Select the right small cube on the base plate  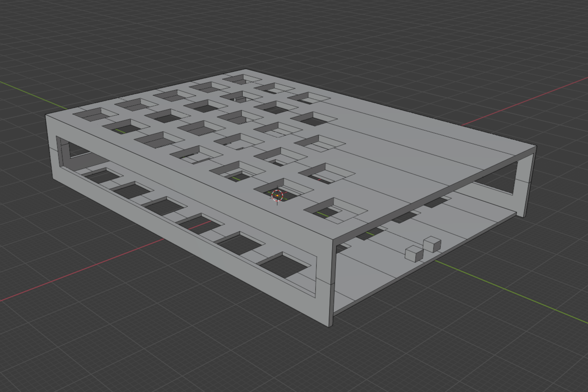point(432,244)
